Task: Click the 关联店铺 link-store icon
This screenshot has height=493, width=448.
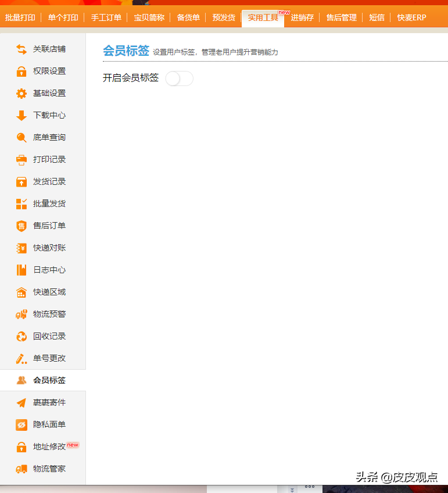Action: tap(21, 49)
